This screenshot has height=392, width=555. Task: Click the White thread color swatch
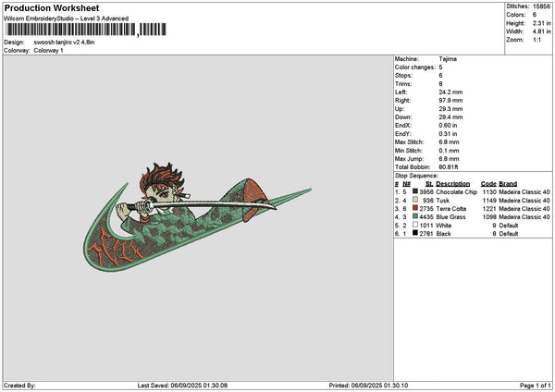click(x=414, y=225)
